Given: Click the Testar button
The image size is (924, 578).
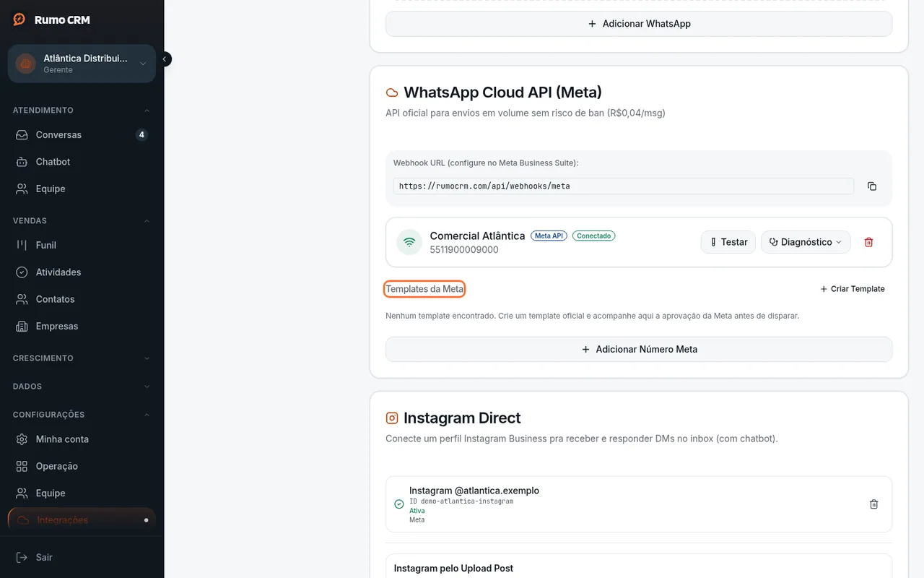Looking at the screenshot, I should [728, 242].
